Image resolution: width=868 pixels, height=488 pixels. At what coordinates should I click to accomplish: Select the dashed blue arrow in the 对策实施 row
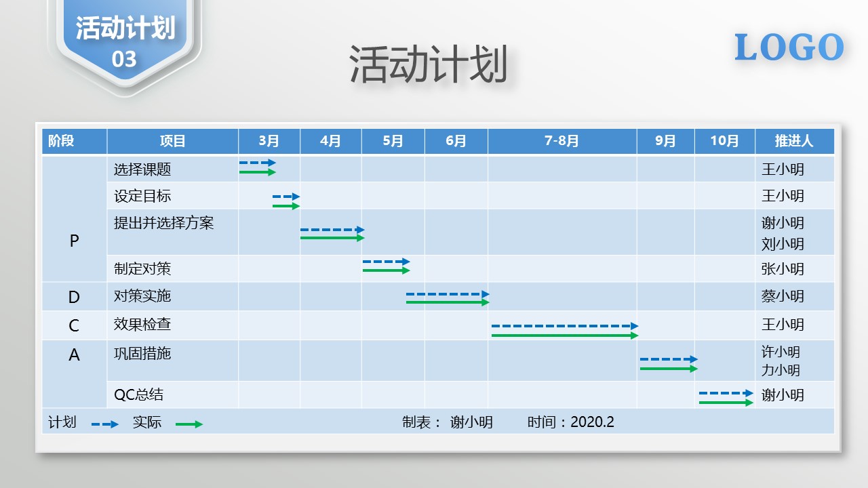(x=448, y=294)
